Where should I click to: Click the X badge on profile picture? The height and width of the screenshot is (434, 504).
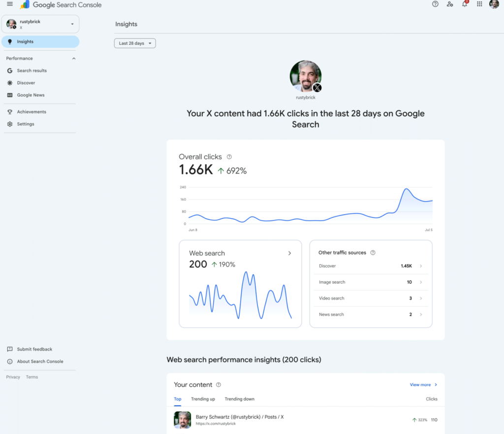(x=317, y=88)
